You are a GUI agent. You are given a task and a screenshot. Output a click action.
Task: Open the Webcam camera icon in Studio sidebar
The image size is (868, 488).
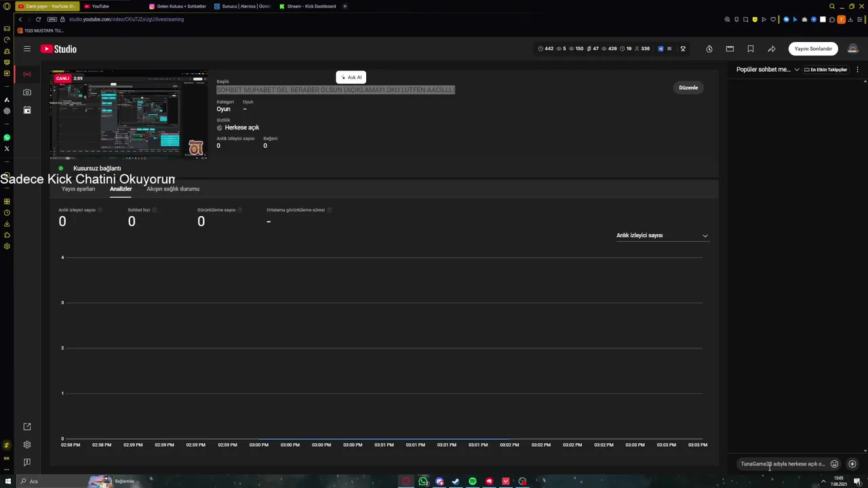[27, 92]
